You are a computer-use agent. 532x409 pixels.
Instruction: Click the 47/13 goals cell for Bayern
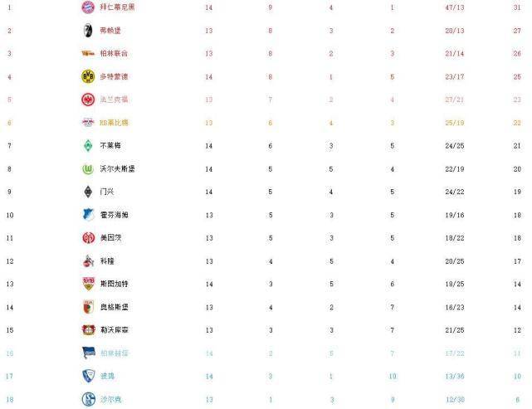[x=455, y=7]
